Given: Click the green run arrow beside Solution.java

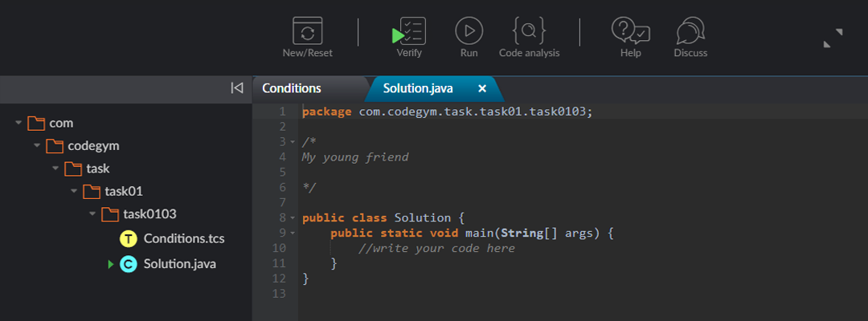Looking at the screenshot, I should tap(111, 265).
